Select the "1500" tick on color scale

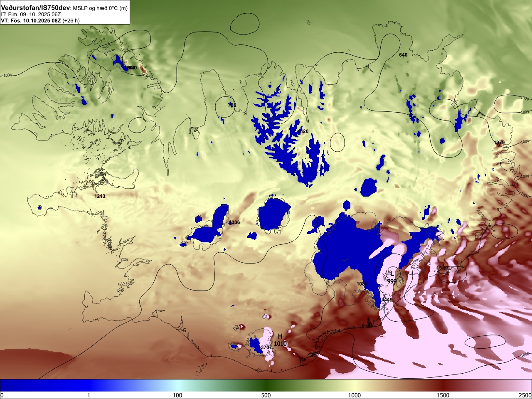tap(443, 395)
